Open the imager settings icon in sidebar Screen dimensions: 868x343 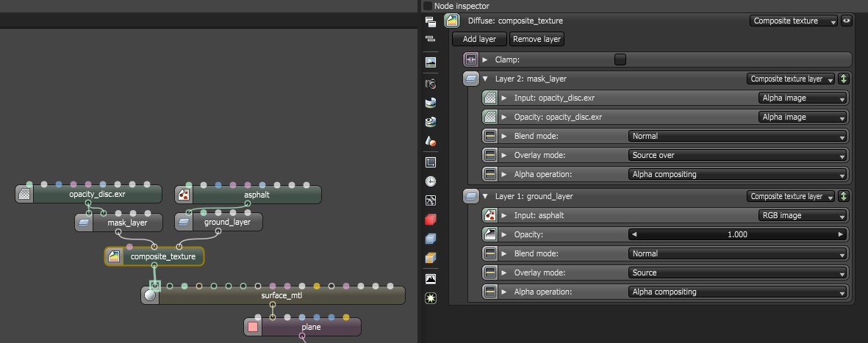(430, 279)
